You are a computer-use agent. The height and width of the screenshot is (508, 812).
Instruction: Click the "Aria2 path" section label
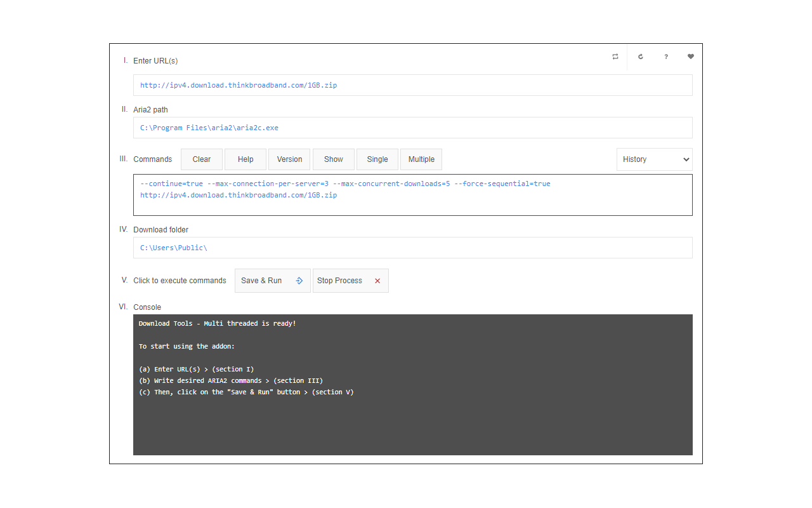[x=150, y=110]
